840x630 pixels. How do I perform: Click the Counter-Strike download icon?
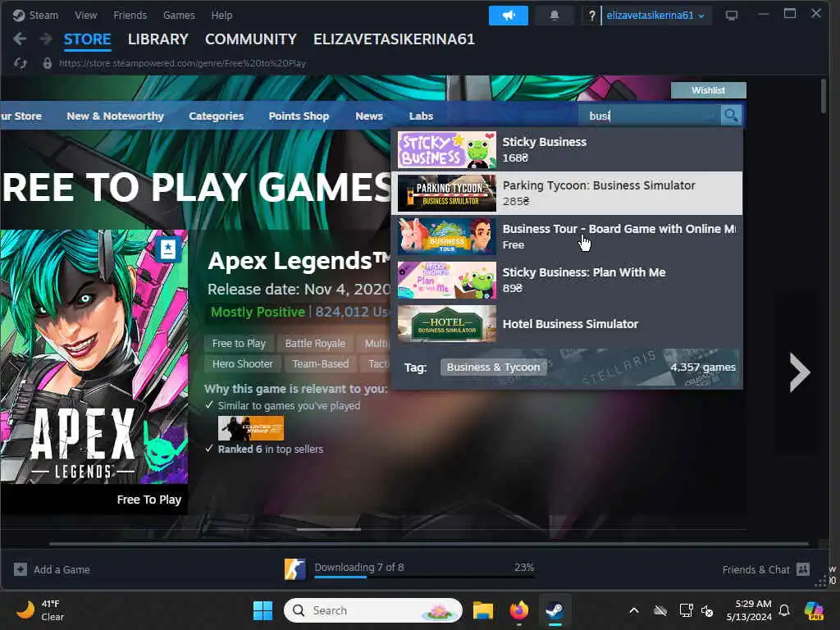295,569
